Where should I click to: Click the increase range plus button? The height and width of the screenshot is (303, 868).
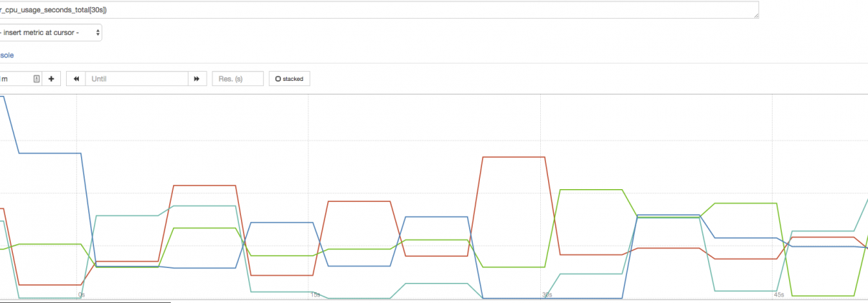51,79
